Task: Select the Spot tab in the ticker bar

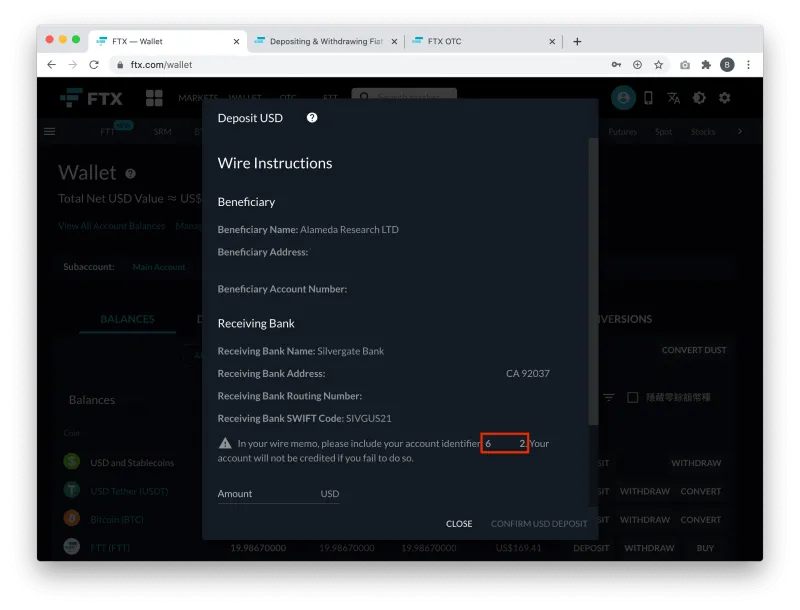Action: pos(663,132)
